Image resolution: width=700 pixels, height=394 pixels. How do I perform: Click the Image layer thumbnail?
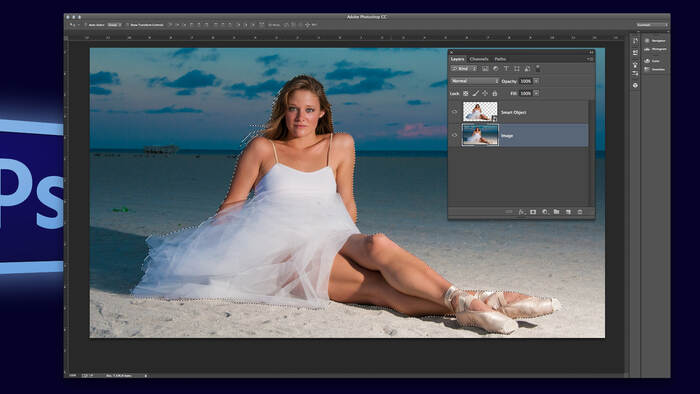coord(480,135)
